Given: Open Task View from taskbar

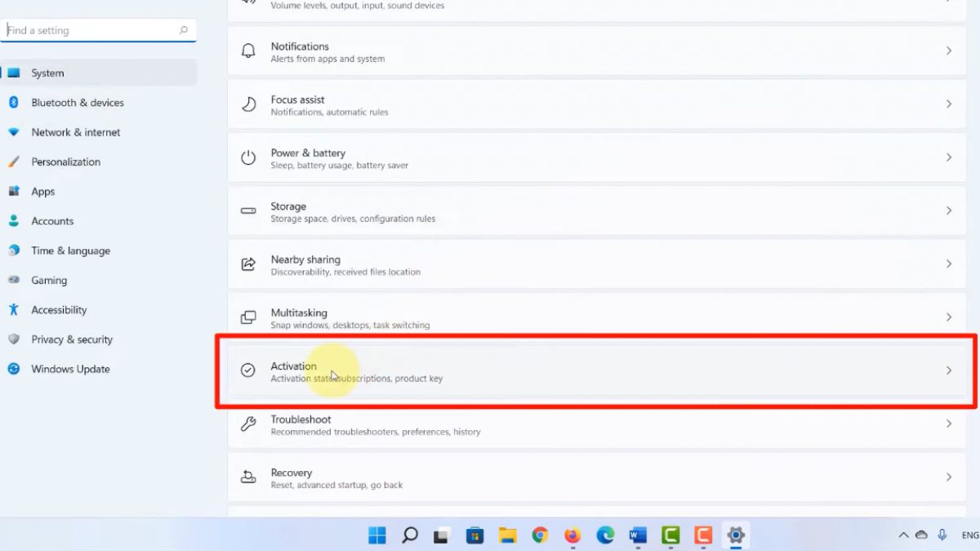Looking at the screenshot, I should coord(442,535).
